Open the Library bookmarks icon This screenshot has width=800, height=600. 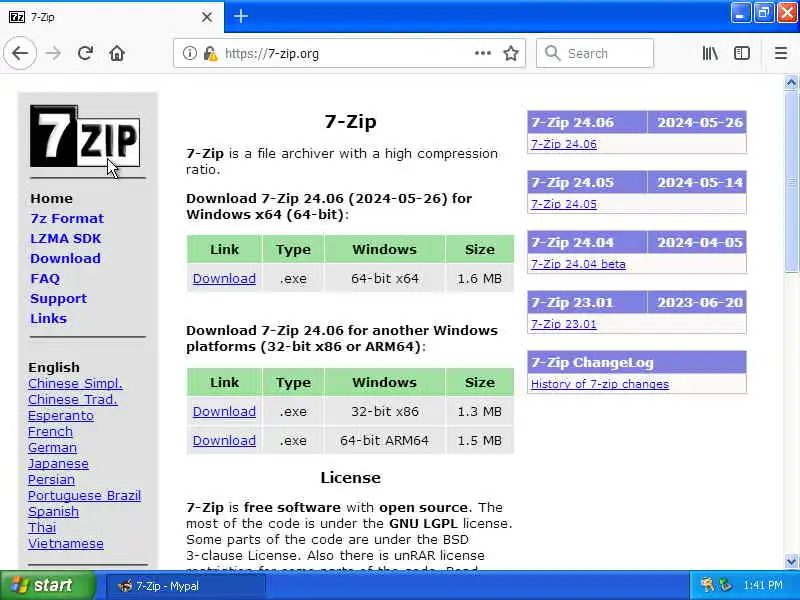pos(710,53)
